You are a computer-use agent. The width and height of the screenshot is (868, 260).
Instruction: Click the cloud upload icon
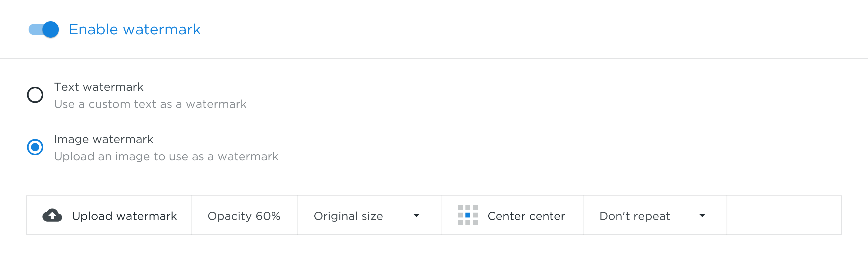[52, 215]
